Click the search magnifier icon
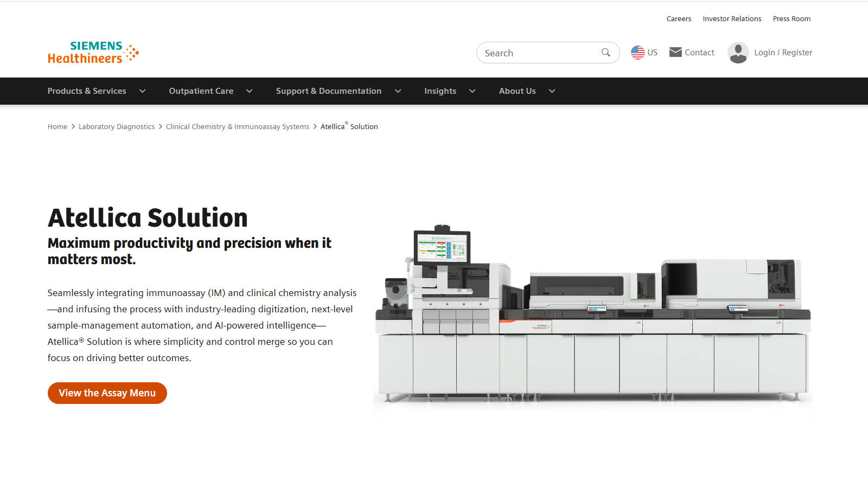Image resolution: width=868 pixels, height=488 pixels. [606, 53]
